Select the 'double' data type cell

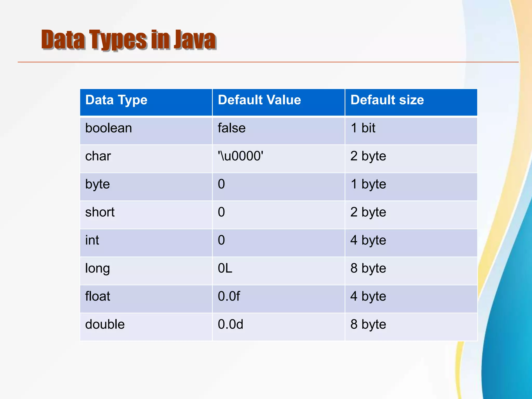pyautogui.click(x=105, y=324)
